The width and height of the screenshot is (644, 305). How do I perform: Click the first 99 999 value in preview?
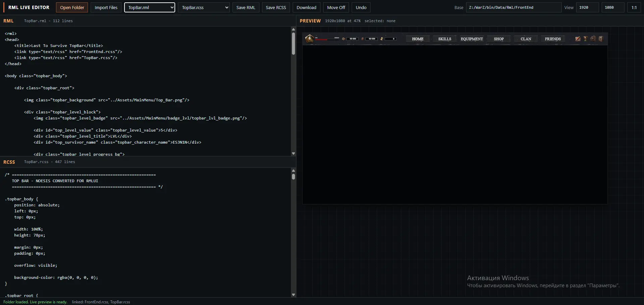(353, 39)
